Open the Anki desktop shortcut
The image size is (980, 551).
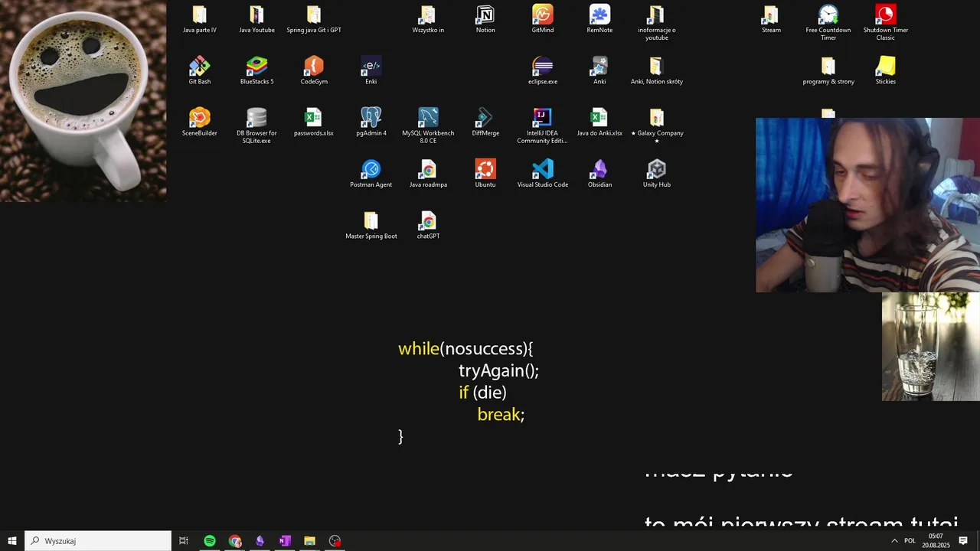(x=599, y=71)
